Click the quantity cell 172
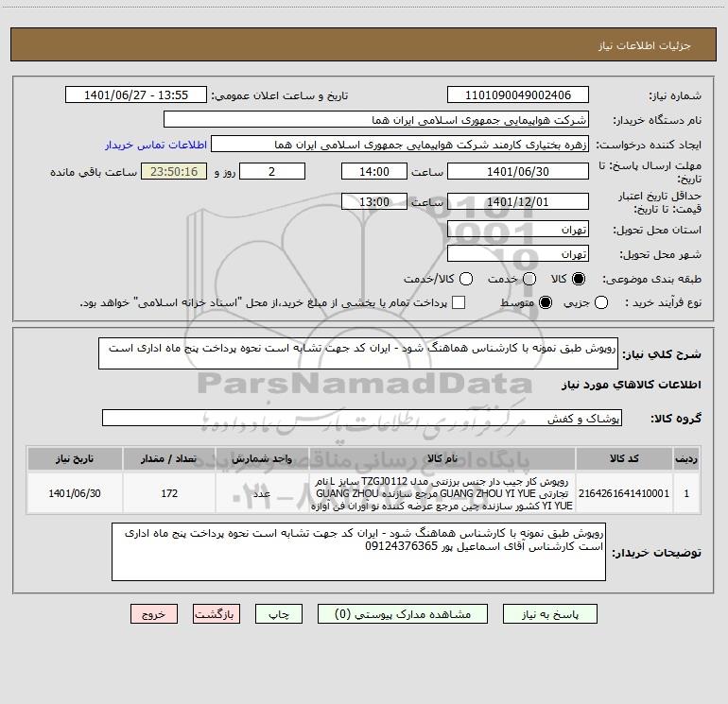Viewport: 728px width, 704px height. tap(169, 493)
